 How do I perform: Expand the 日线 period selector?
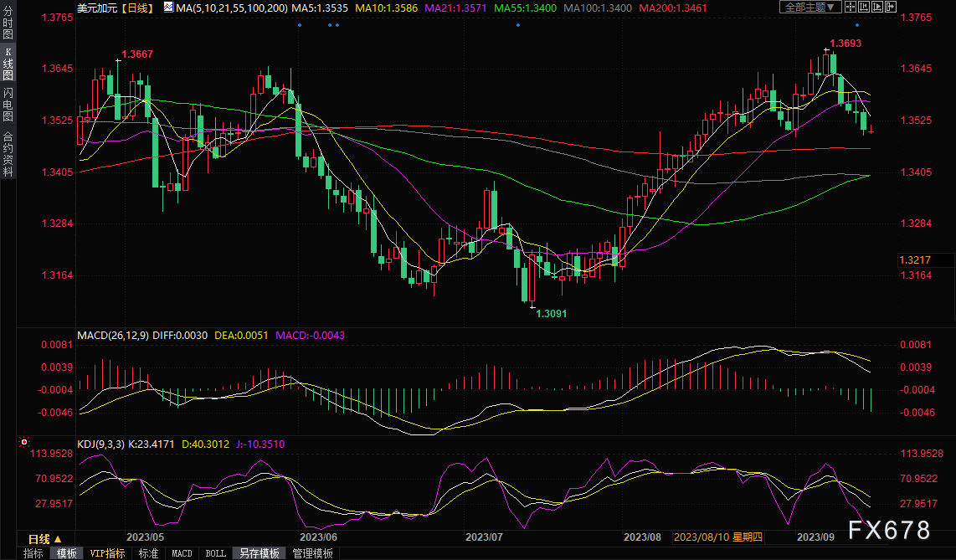(x=46, y=539)
